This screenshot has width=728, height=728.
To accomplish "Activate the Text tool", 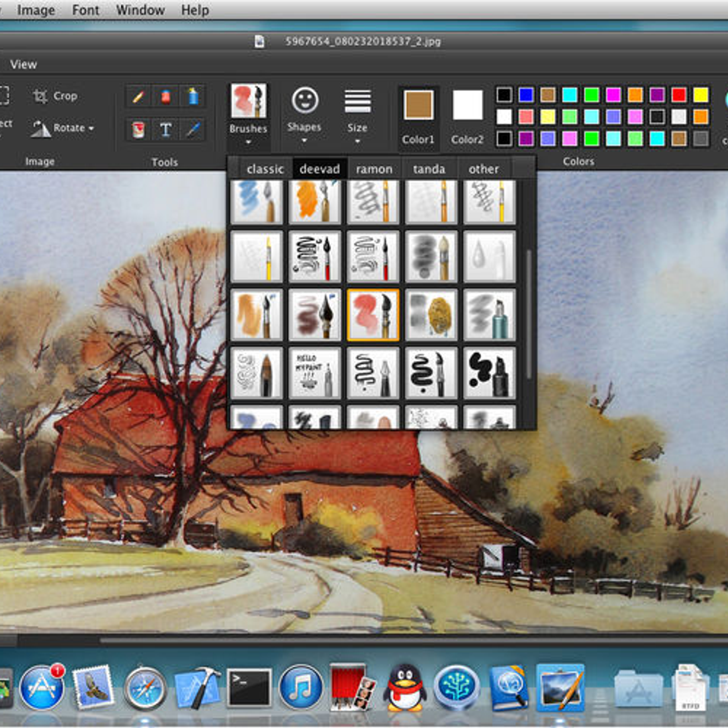I will click(166, 130).
